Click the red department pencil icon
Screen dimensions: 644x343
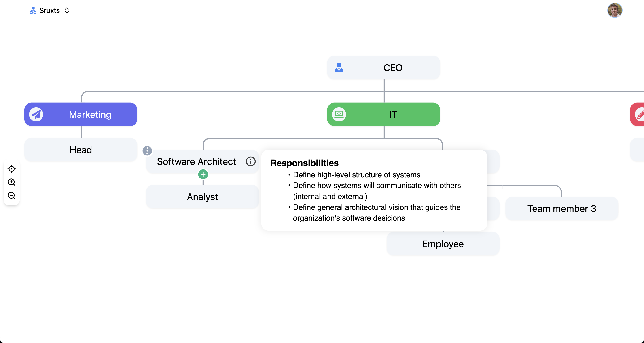tap(640, 115)
